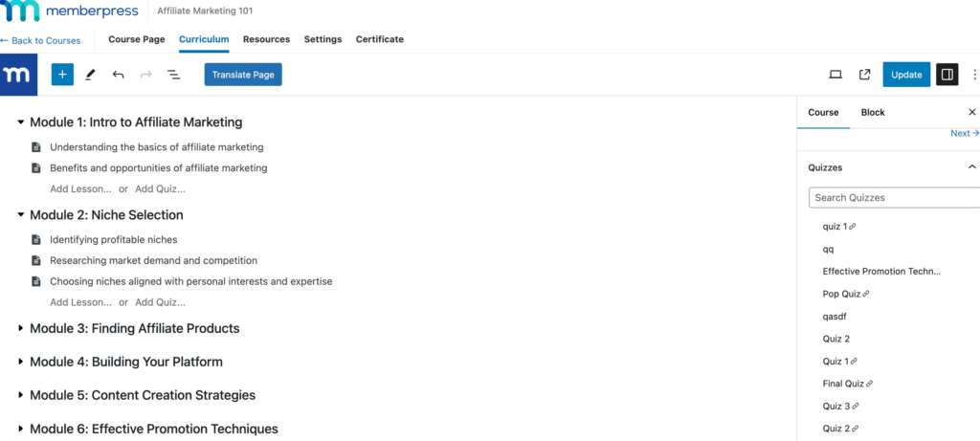The height and width of the screenshot is (441, 980).
Task: Click the Translate Page button
Action: (x=243, y=75)
